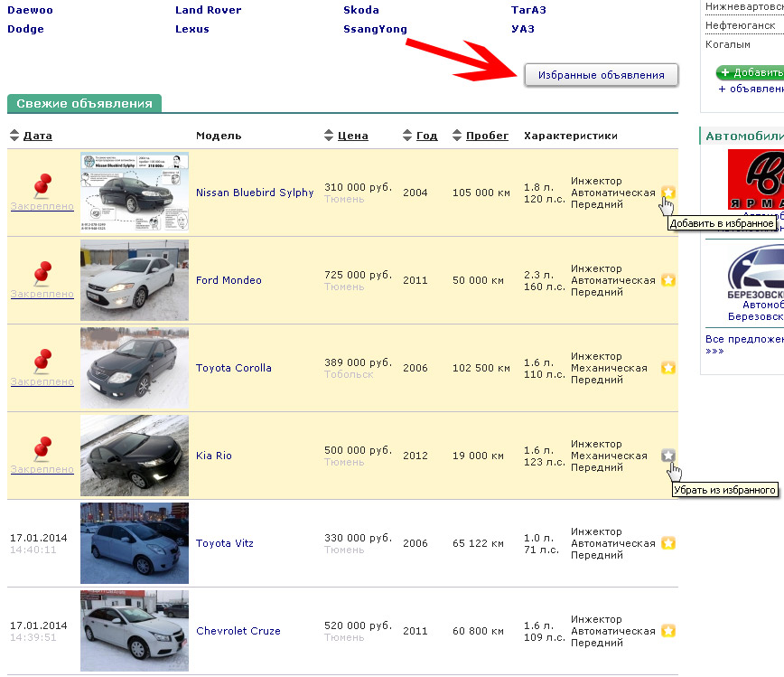Screen dimensions: 784x677
Task: Select the ТагАЗ brand link
Action: pyautogui.click(x=528, y=10)
